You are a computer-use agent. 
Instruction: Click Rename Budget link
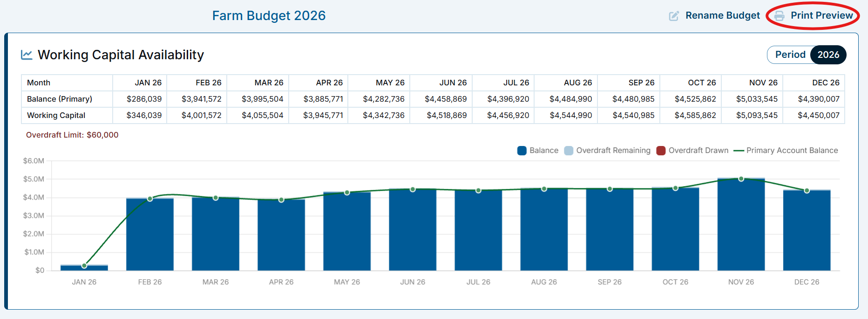point(722,15)
